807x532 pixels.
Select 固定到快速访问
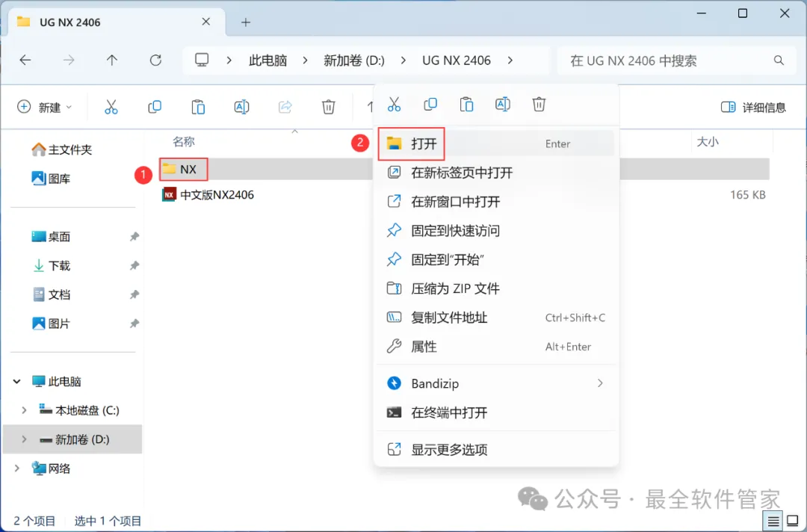point(496,230)
